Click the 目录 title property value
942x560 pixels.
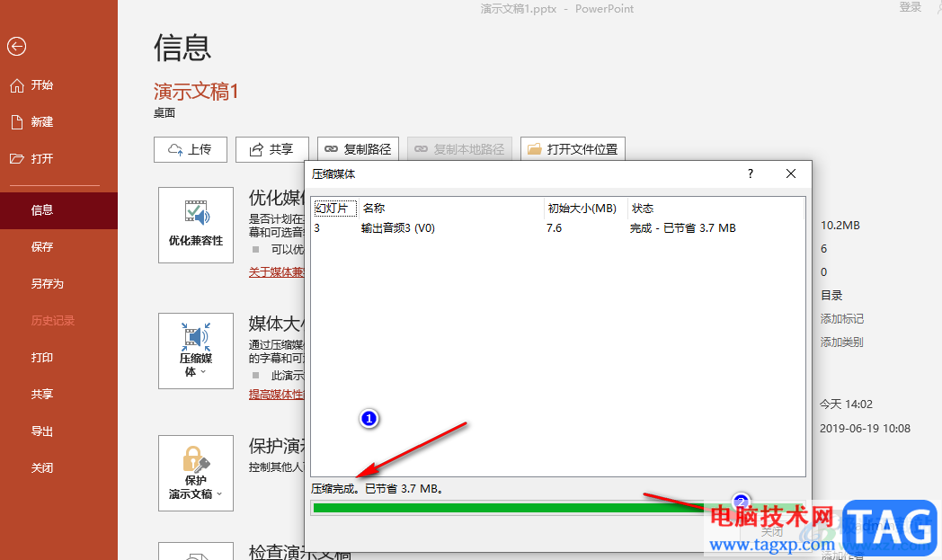[x=831, y=296]
